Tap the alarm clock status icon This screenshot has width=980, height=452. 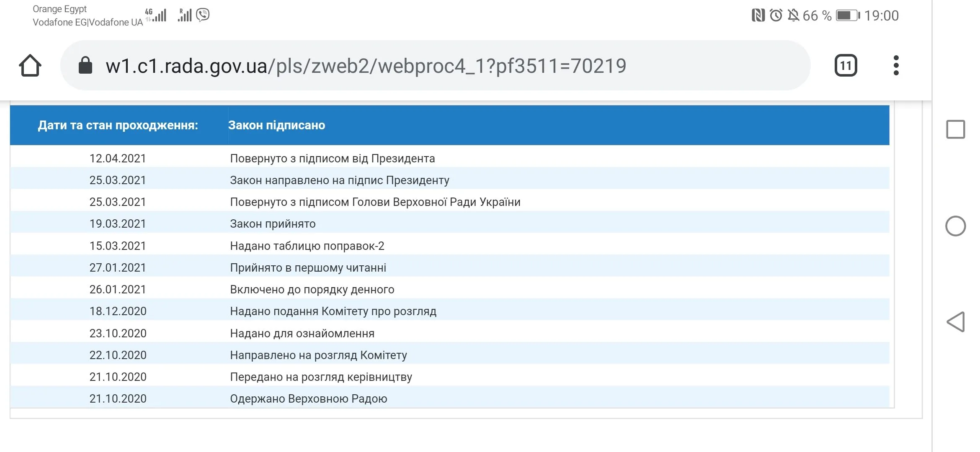pos(776,16)
